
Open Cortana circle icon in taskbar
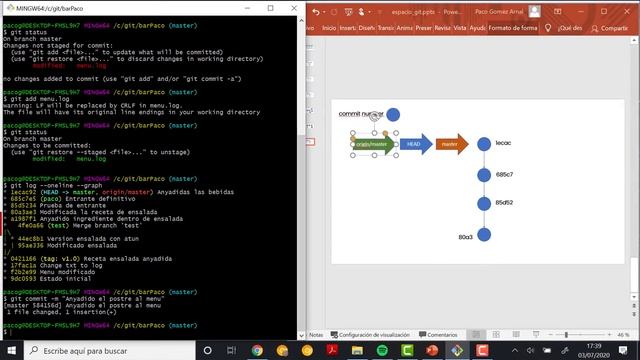[x=207, y=351]
